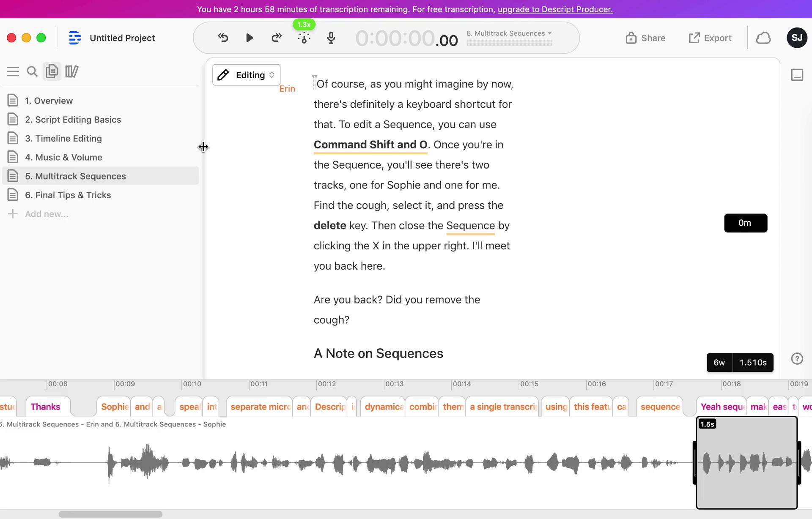This screenshot has width=812, height=519.
Task: Click the copy/duplicate document icon
Action: pos(52,71)
